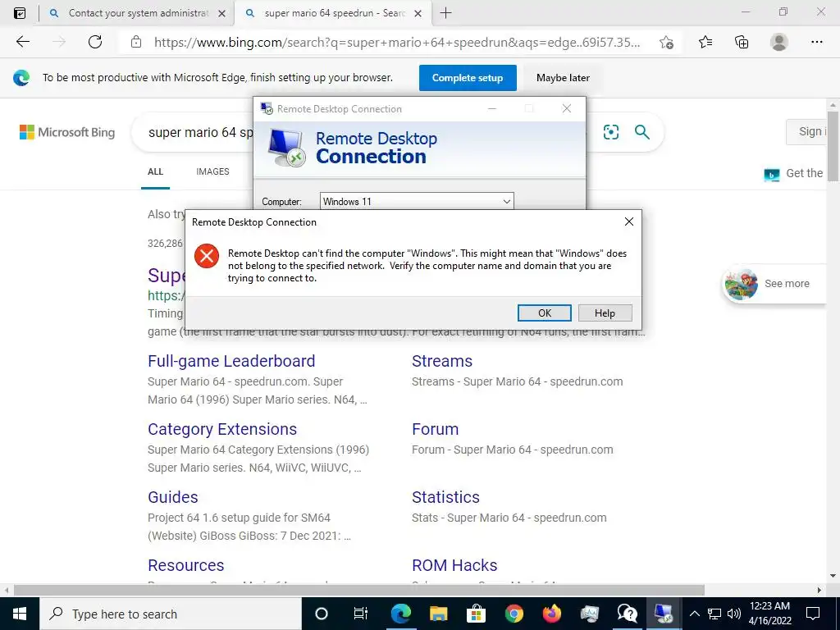Select the IMAGES results tab
This screenshot has width=840, height=630.
(x=212, y=171)
